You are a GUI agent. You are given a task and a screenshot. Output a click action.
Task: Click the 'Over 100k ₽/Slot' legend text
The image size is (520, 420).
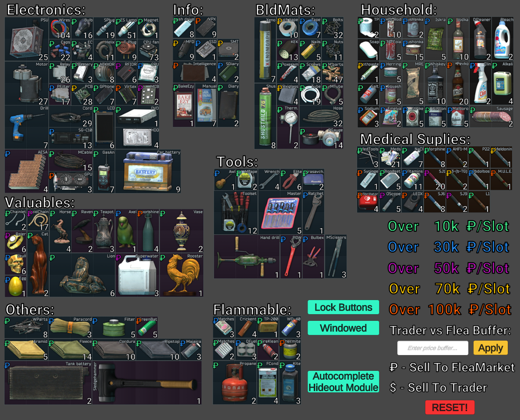point(450,309)
